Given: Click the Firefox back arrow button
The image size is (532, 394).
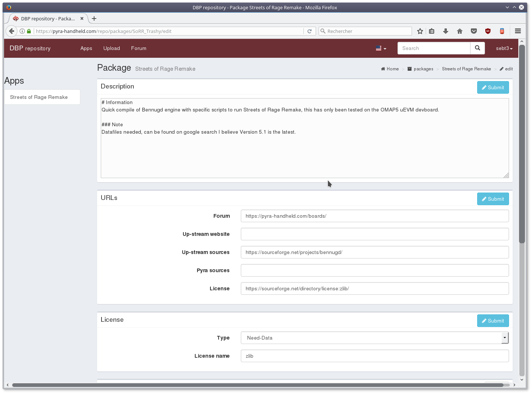Looking at the screenshot, I should click(11, 31).
